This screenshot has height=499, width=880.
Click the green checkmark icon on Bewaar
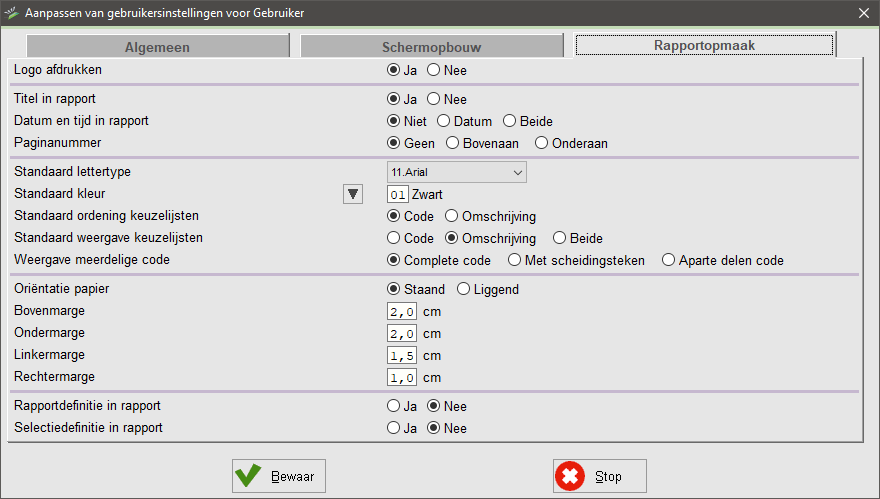click(x=249, y=477)
